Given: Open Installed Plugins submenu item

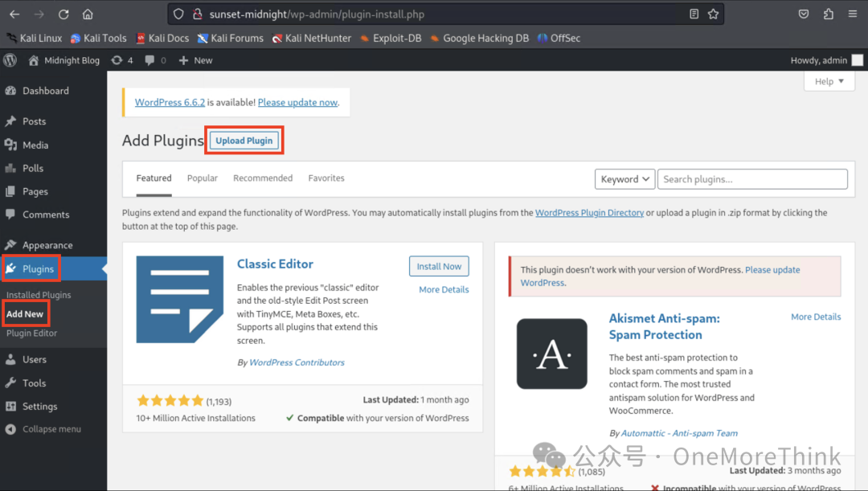Looking at the screenshot, I should [39, 295].
